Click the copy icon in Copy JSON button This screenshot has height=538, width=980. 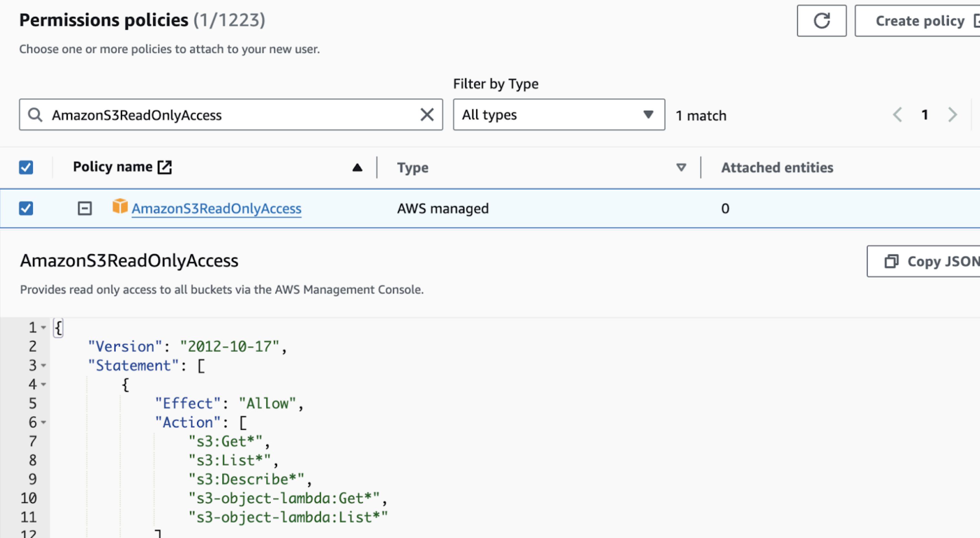(891, 261)
